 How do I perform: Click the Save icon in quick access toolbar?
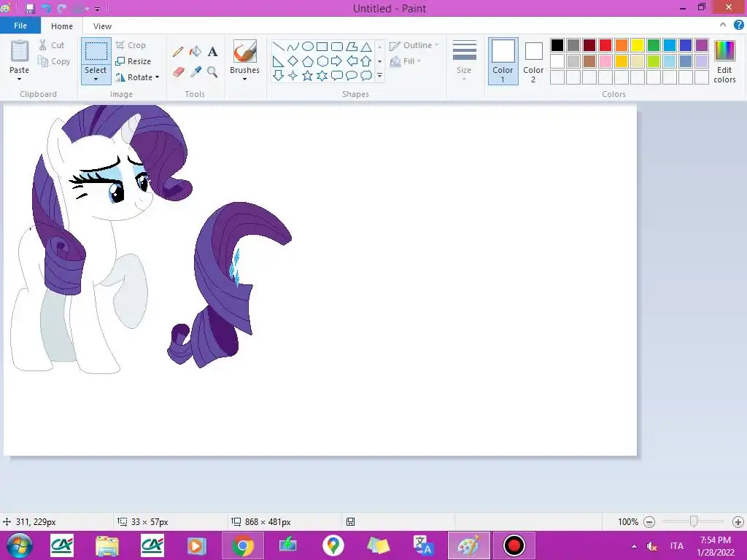coord(30,9)
